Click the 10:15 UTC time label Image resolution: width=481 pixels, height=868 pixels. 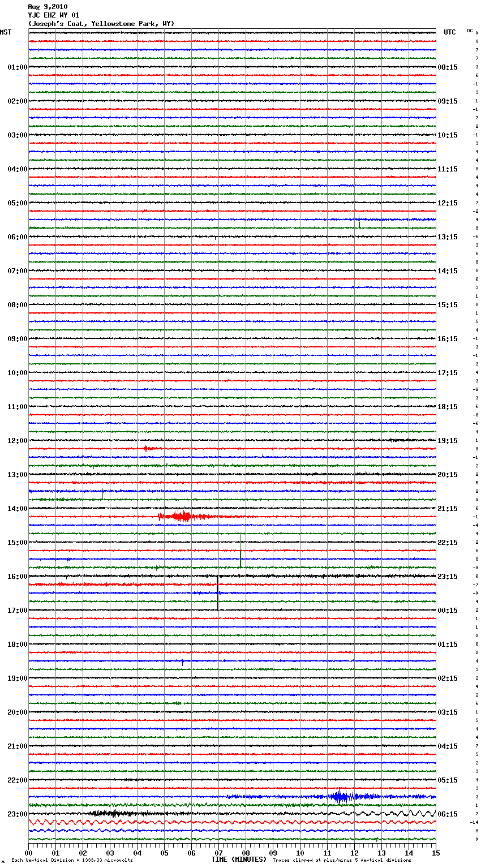[448, 135]
